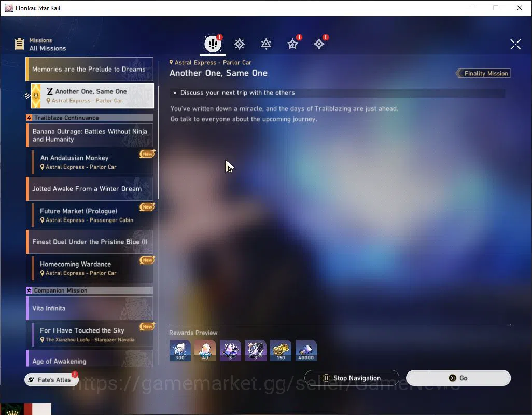Click the Astral Express - Parlor Car location heading
Screen dimensions: 532x415
pos(211,62)
